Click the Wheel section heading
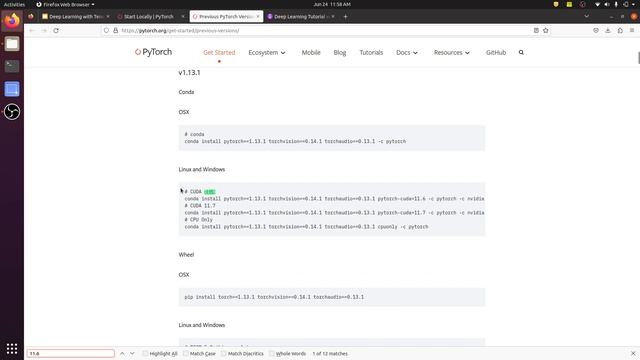This screenshot has height=360, width=640. pos(186,255)
